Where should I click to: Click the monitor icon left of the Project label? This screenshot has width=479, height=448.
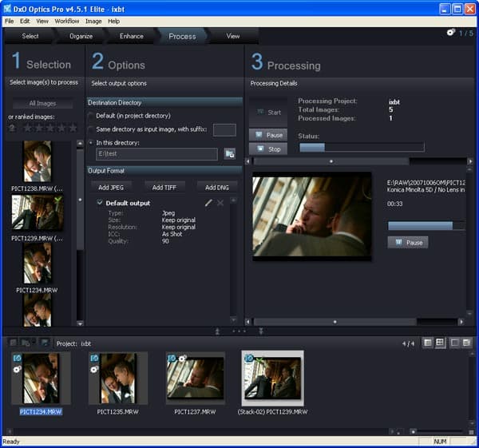(x=45, y=343)
